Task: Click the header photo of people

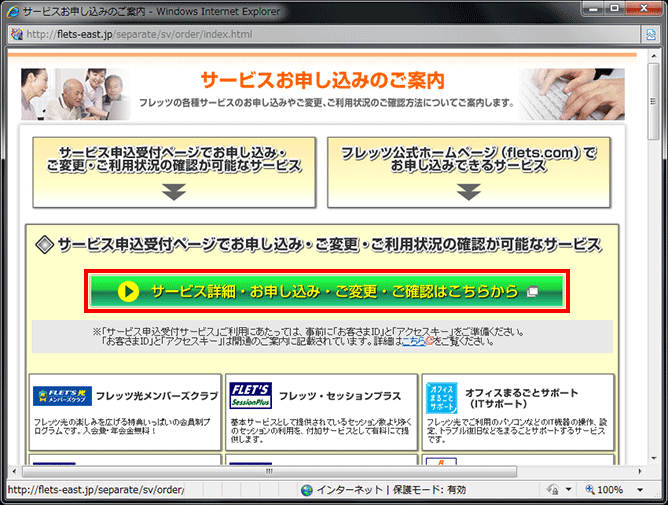Action: pos(76,94)
